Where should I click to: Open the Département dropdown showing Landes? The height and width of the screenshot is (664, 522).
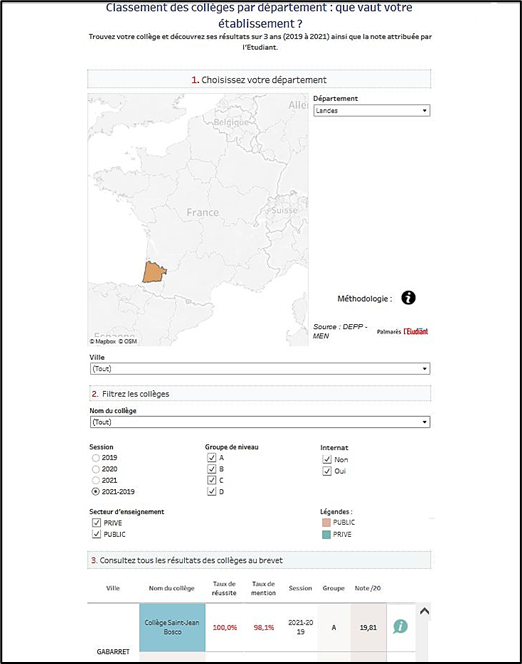[x=372, y=111]
